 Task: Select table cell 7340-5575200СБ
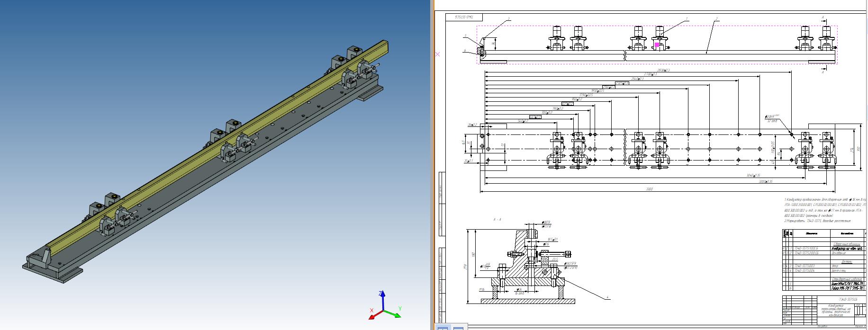coord(812,253)
